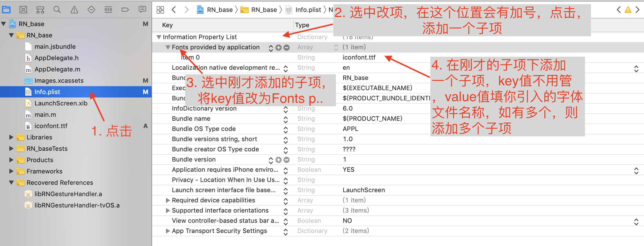The height and width of the screenshot is (246, 644).
Task: Expand the Products folder
Action: click(x=11, y=160)
